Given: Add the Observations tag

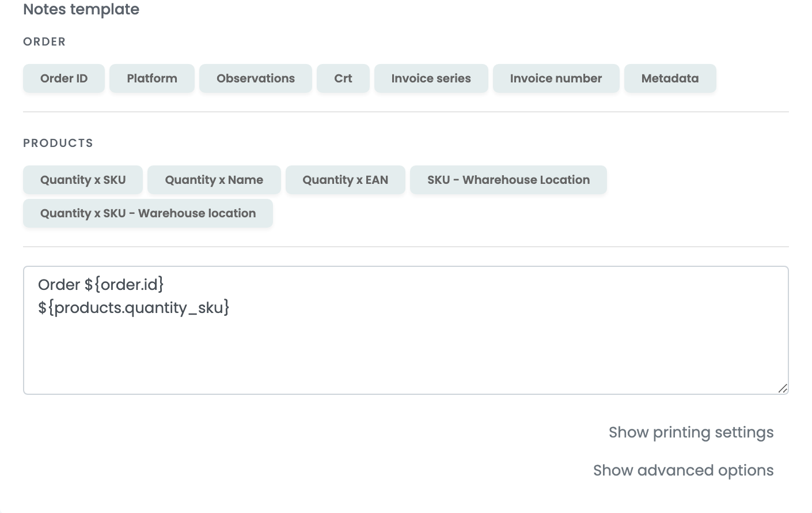Looking at the screenshot, I should pos(256,78).
